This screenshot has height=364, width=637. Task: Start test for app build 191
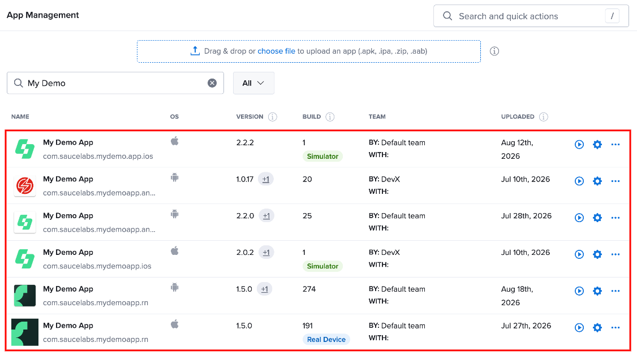click(x=579, y=327)
